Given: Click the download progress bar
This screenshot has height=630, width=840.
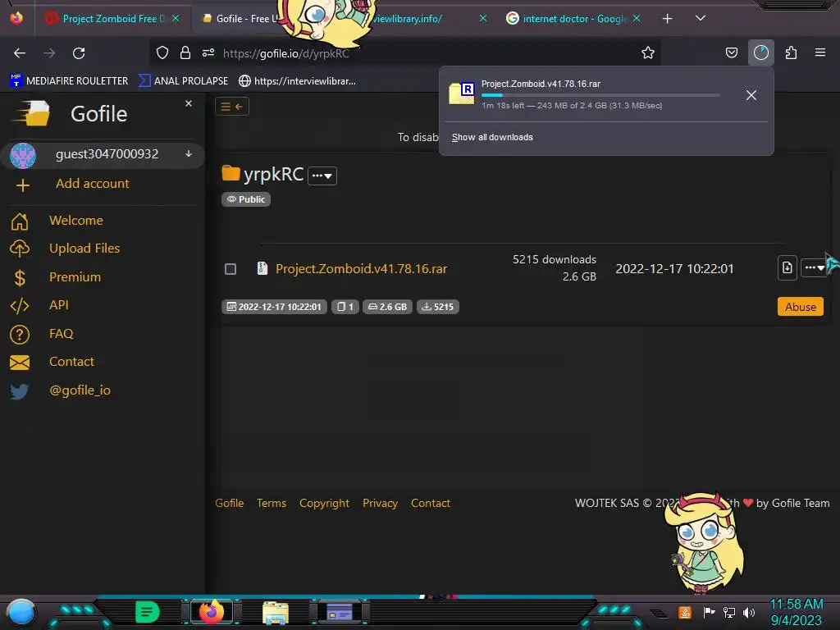Looking at the screenshot, I should tap(600, 95).
